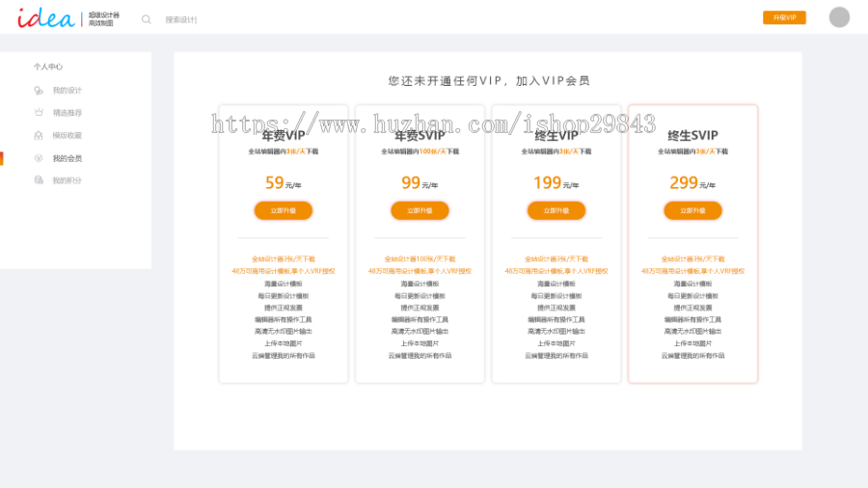Click the search magnifier icon
The image size is (868, 488).
[x=147, y=19]
